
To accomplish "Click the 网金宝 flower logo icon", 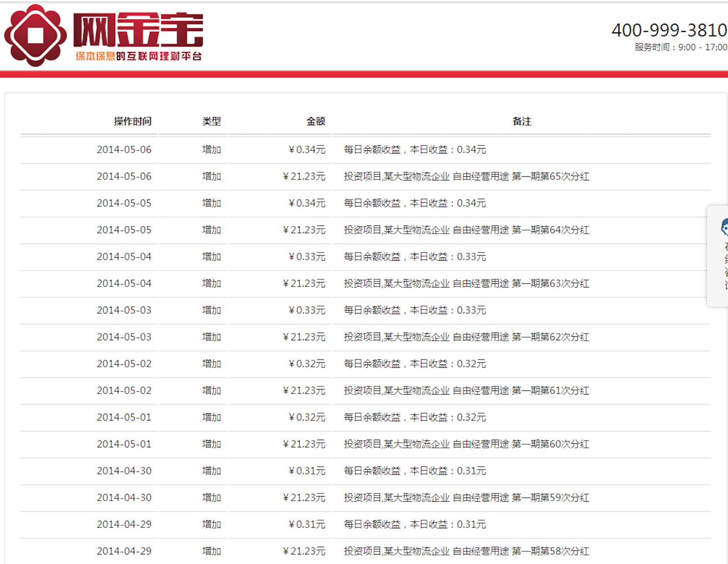I will 35,35.
